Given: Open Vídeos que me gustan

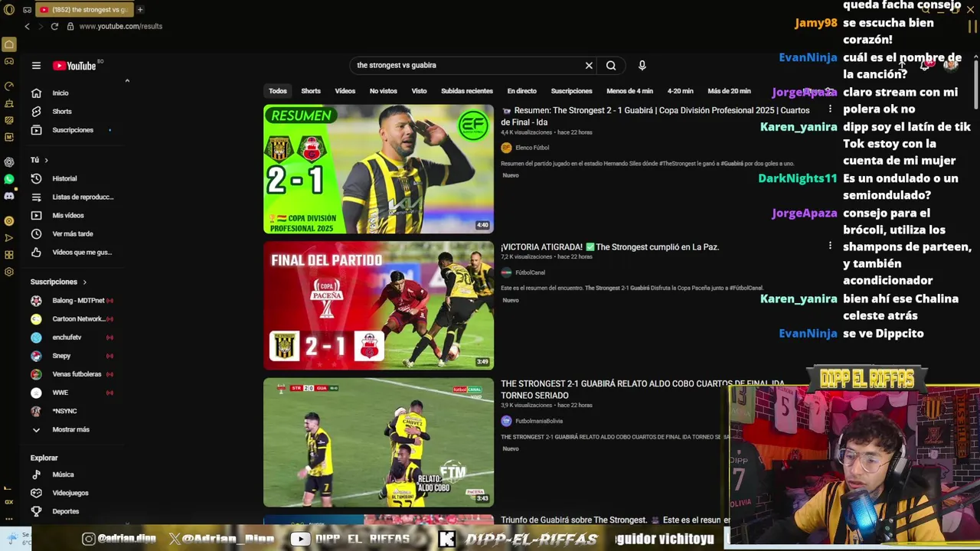Looking at the screenshot, I should coord(73,253).
